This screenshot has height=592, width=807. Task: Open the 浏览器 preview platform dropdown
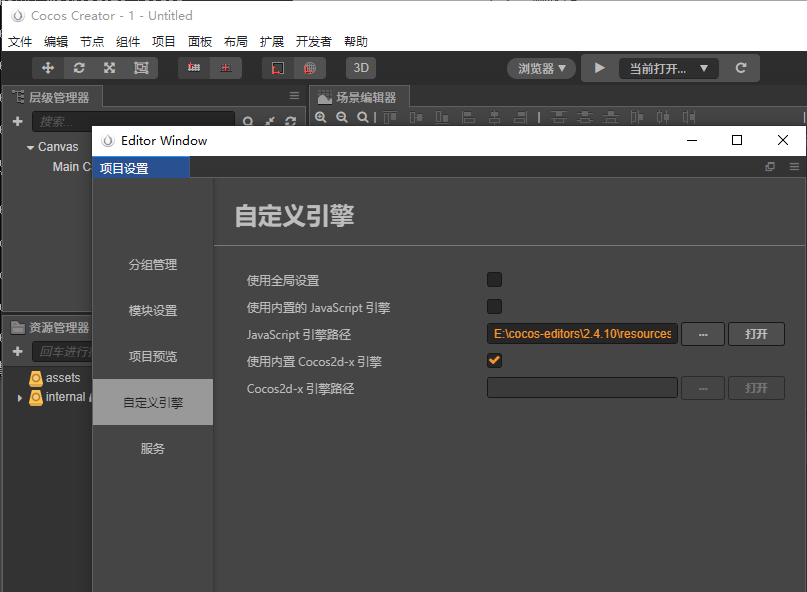(x=541, y=68)
